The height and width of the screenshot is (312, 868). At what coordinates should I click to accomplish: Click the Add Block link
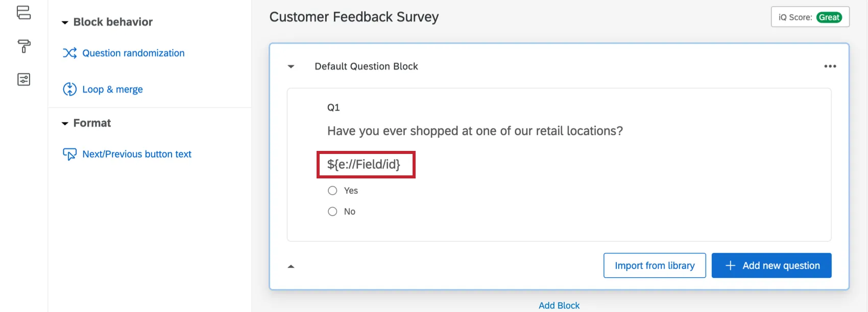pos(559,305)
